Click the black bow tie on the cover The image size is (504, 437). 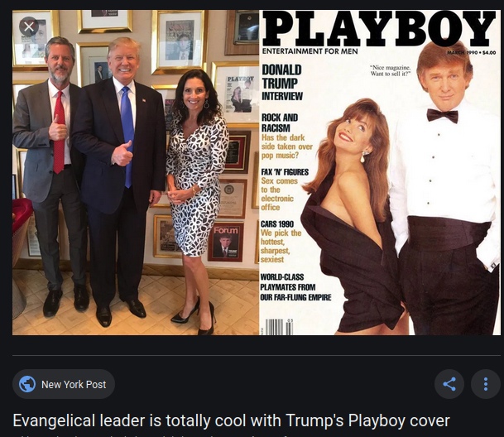(x=442, y=115)
